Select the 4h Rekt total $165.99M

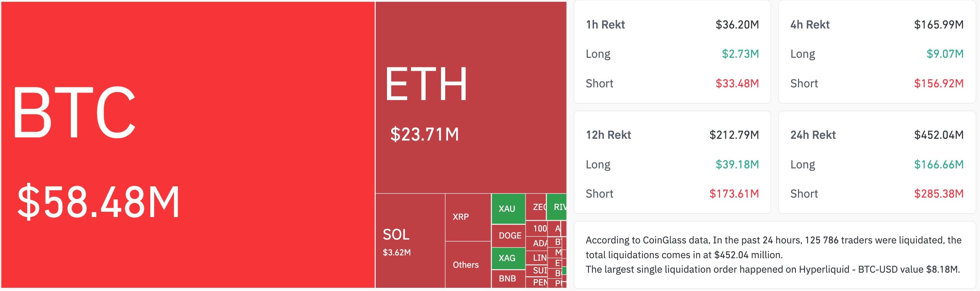pyautogui.click(x=938, y=25)
